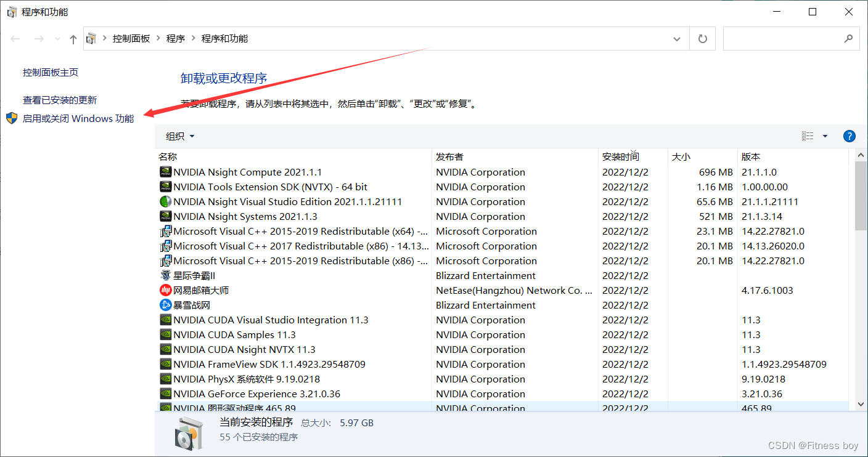The image size is (868, 457).
Task: Click the scrollbar up arrow
Action: click(x=861, y=154)
